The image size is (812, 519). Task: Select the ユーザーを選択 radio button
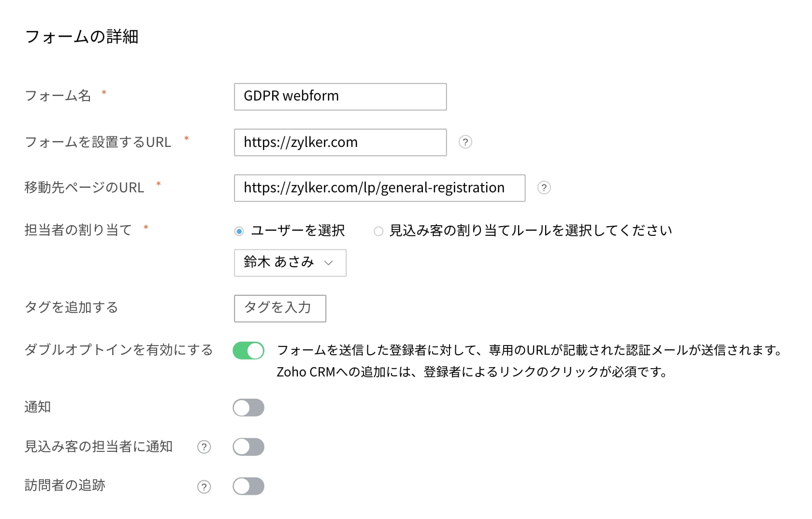click(x=239, y=231)
